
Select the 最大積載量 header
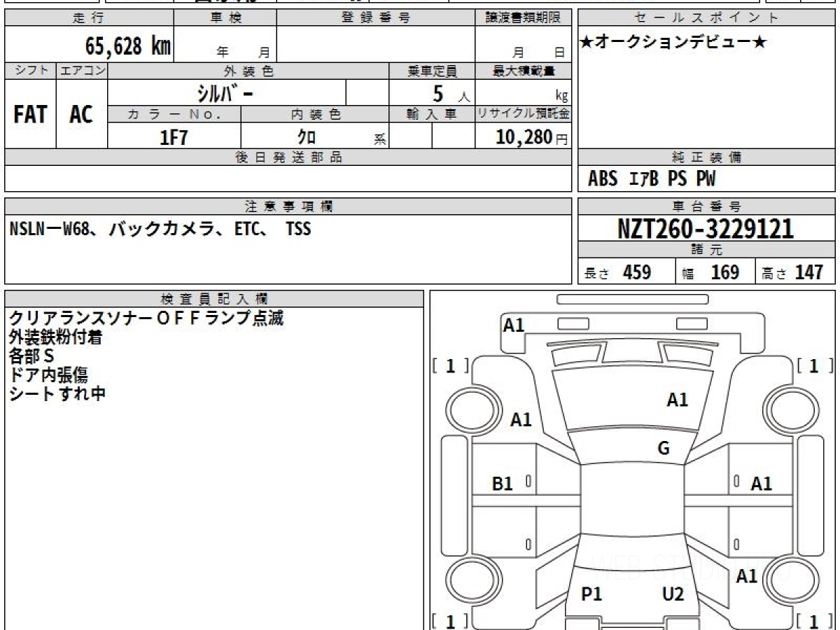523,71
